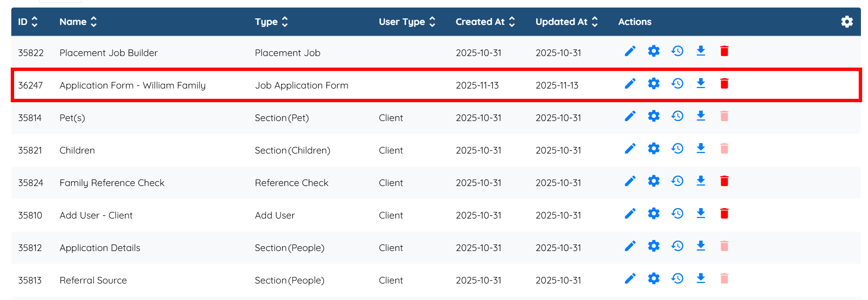
Task: View history of Pet(s) form
Action: 677,116
